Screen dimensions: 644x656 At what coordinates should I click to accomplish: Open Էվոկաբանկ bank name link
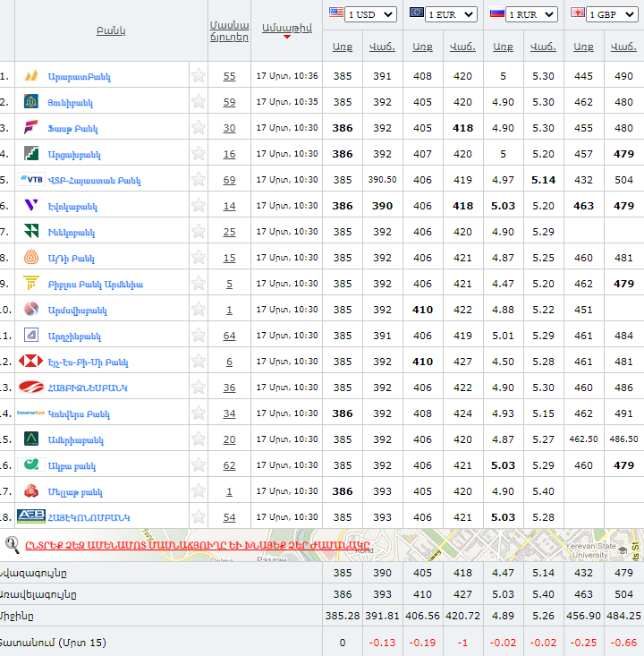pos(72,206)
